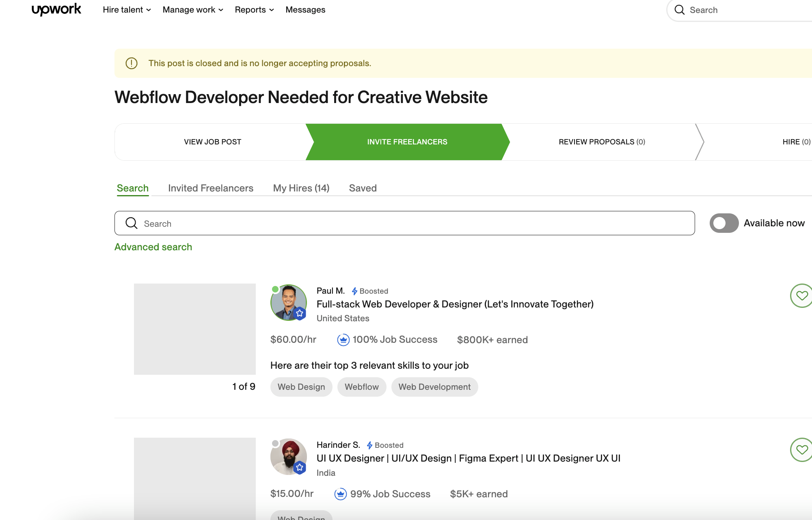This screenshot has width=812, height=520.
Task: Expand the Reports menu
Action: tap(254, 10)
